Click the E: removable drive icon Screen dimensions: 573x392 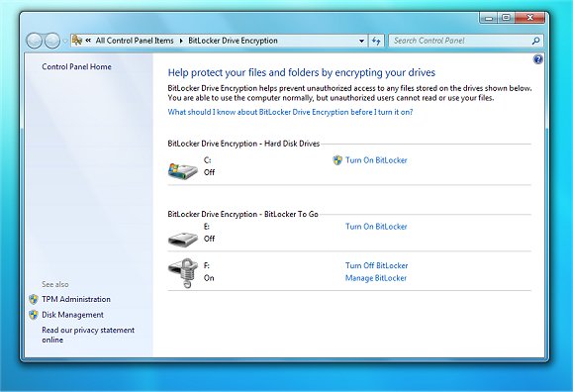183,239
